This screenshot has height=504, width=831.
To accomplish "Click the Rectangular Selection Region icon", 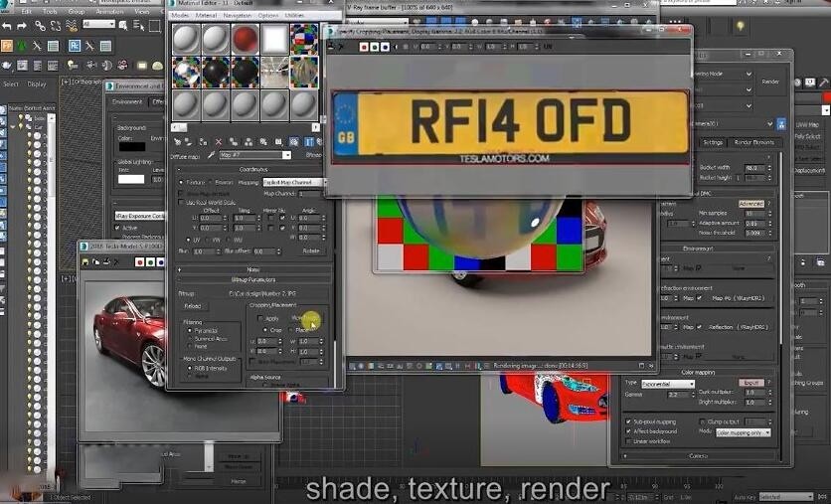I will pyautogui.click(x=155, y=26).
